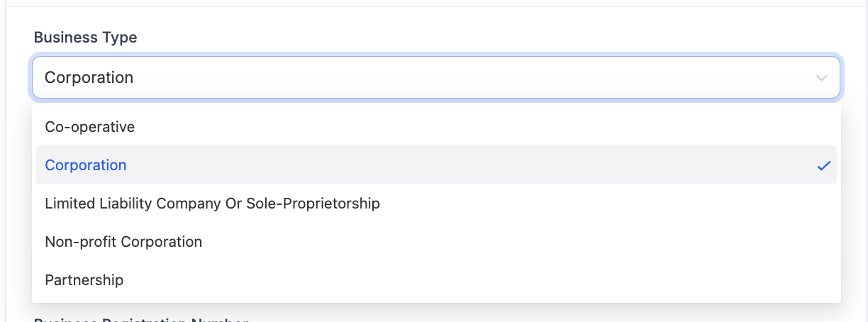Pick the Non-profit Corporation option
868x322 pixels.
point(123,242)
